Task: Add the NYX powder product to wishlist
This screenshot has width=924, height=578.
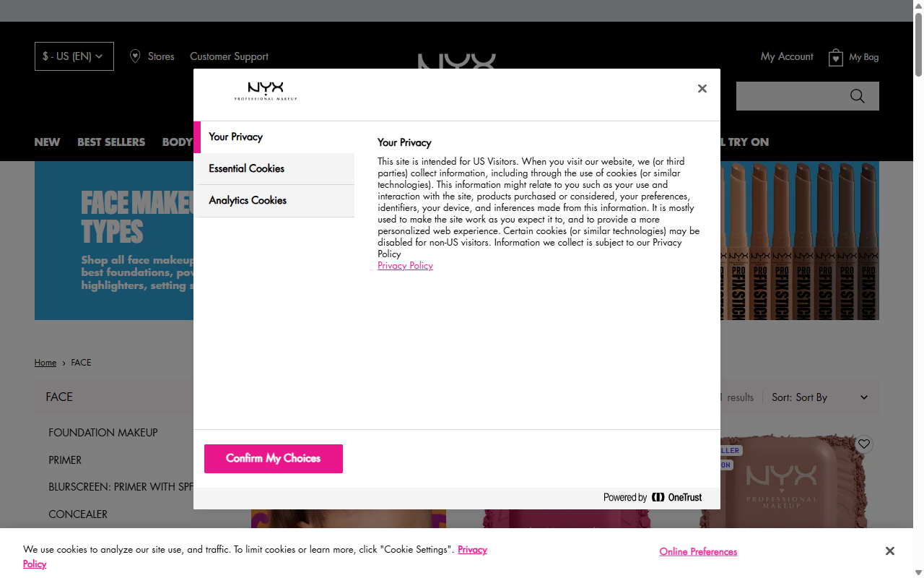Action: pyautogui.click(x=864, y=444)
